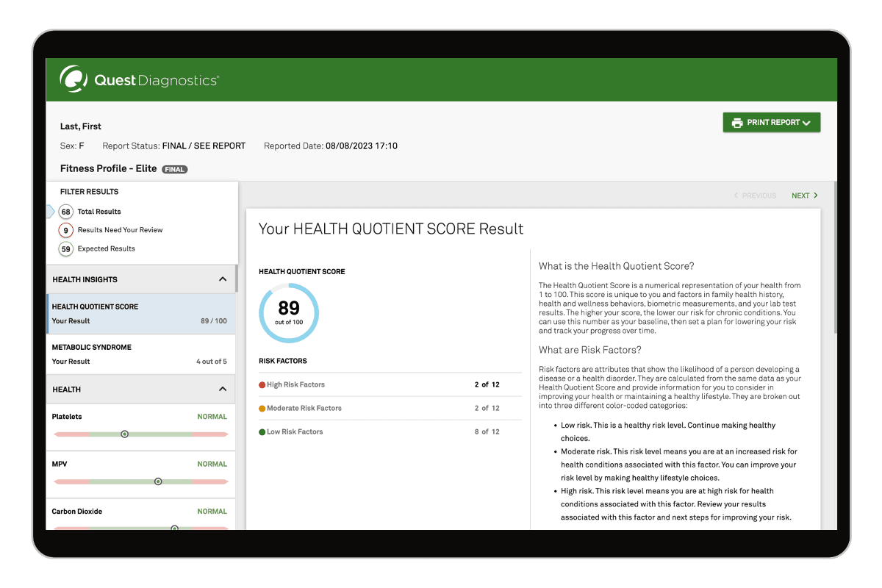Viewport: 882px width, 588px height.
Task: Select the 68 Total Results filter
Action: coord(66,212)
